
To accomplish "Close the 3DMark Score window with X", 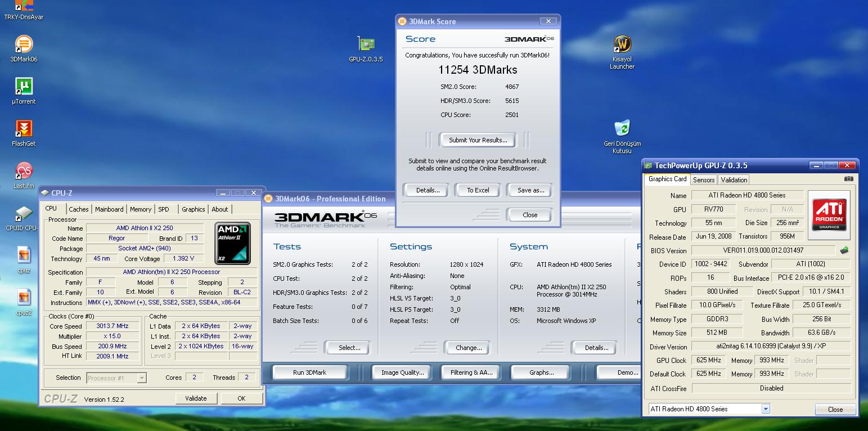I will [548, 21].
